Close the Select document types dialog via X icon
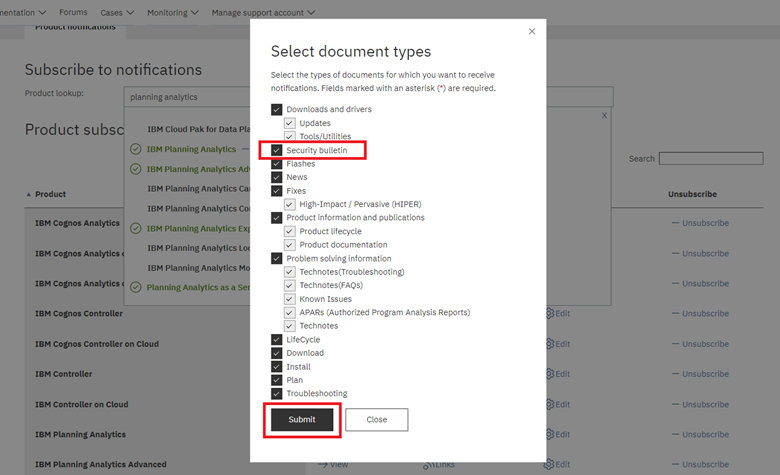This screenshot has height=475, width=780. pyautogui.click(x=532, y=31)
